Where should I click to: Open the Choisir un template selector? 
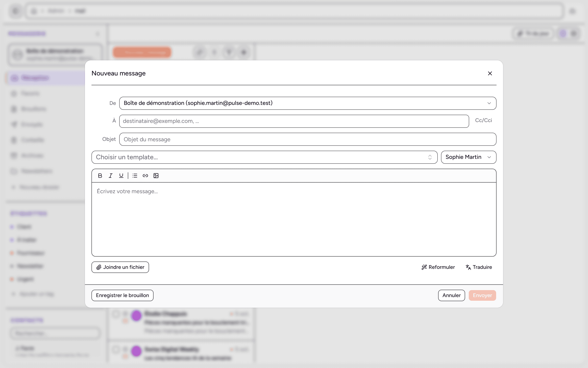pyautogui.click(x=264, y=157)
